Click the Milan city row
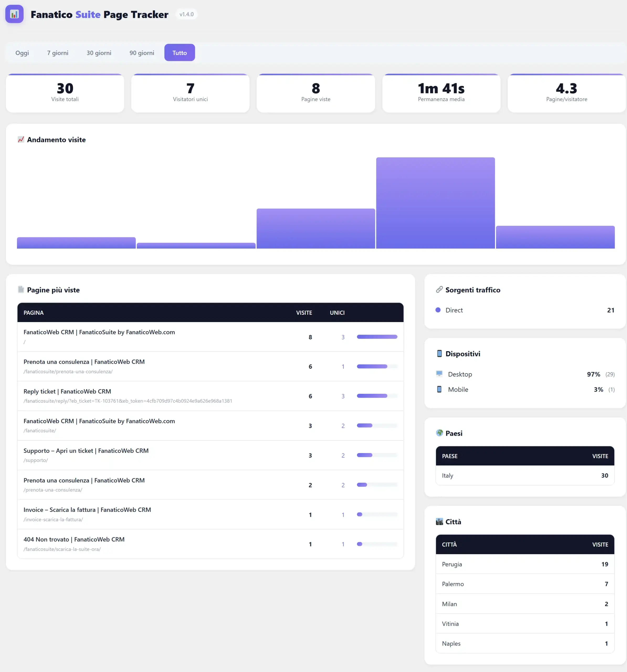This screenshot has height=672, width=627. pos(525,604)
